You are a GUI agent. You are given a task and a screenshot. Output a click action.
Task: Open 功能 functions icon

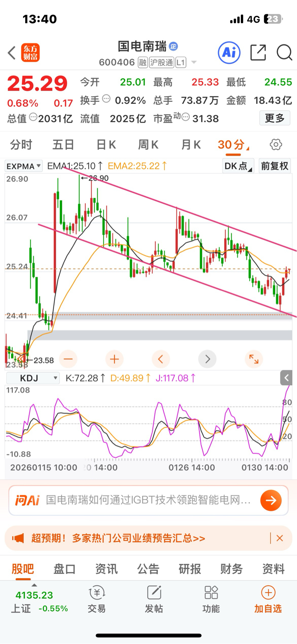pyautogui.click(x=211, y=599)
